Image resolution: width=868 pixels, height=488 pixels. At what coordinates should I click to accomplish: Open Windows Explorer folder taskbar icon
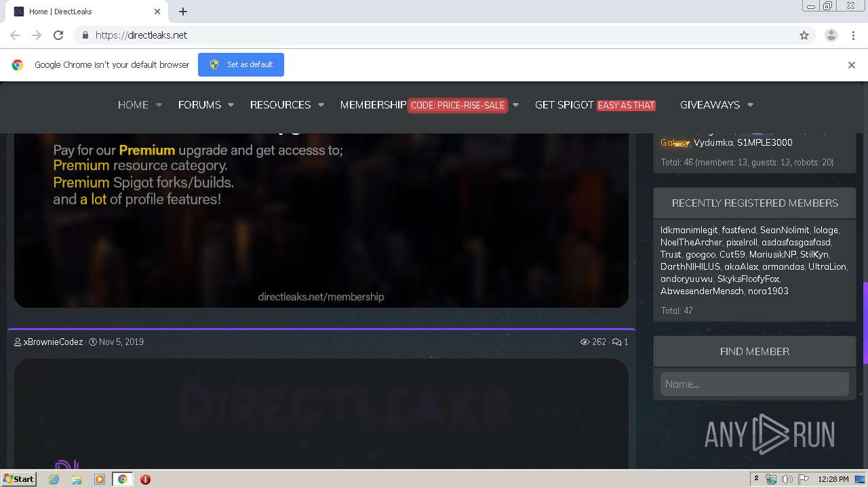point(77,479)
